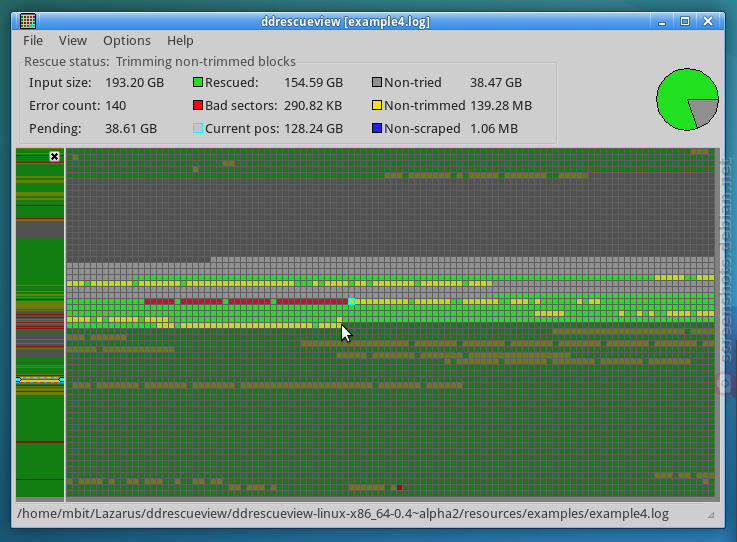Viewport: 737px width, 542px height.
Task: Click the current position marker in zoom bar
Action: pyautogui.click(x=40, y=379)
